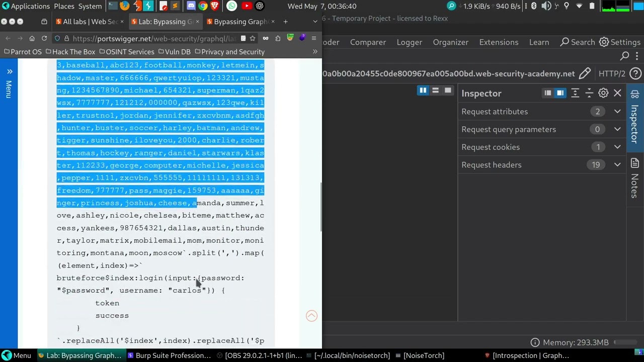Open the System menu

coord(90,6)
